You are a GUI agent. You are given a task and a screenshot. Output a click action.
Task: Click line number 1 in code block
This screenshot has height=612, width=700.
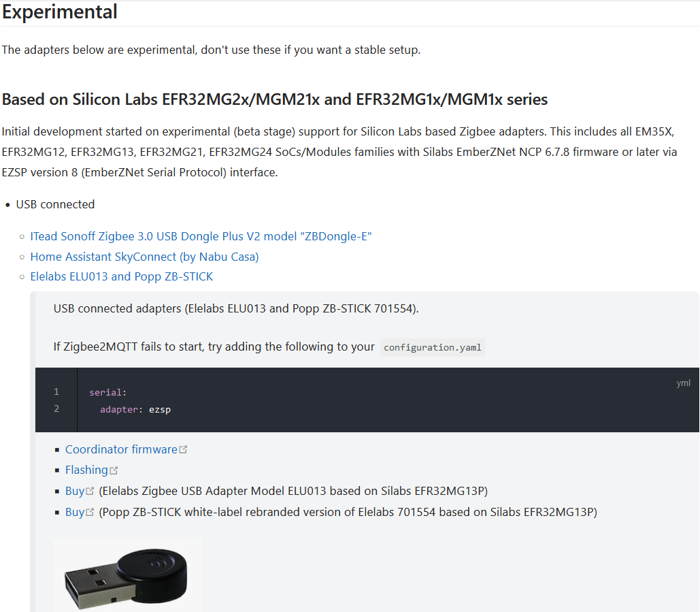click(56, 391)
